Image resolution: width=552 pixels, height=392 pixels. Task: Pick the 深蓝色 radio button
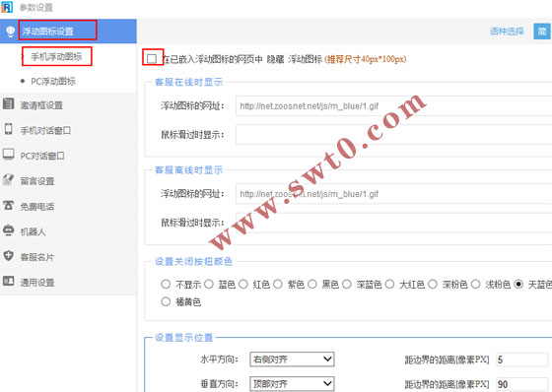347,284
